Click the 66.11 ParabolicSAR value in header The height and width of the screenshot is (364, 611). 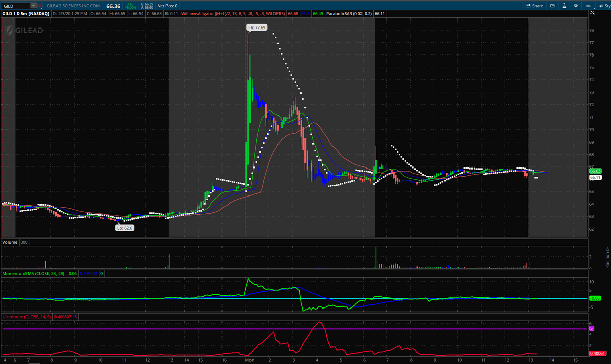click(380, 13)
